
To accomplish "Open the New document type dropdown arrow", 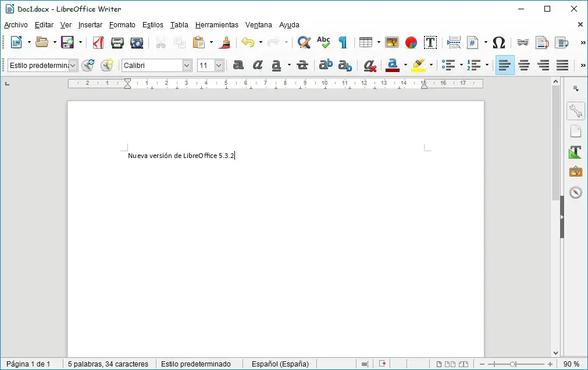I will (29, 42).
